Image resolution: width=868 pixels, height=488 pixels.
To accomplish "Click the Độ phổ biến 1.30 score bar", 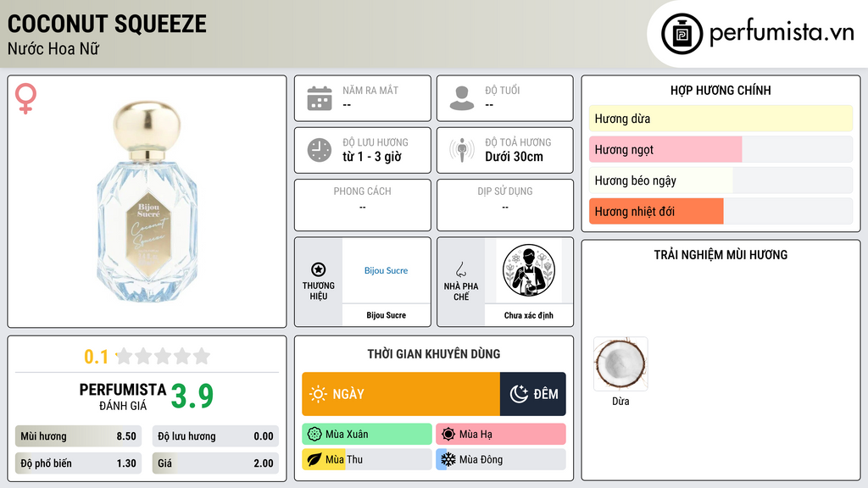I will click(x=78, y=463).
